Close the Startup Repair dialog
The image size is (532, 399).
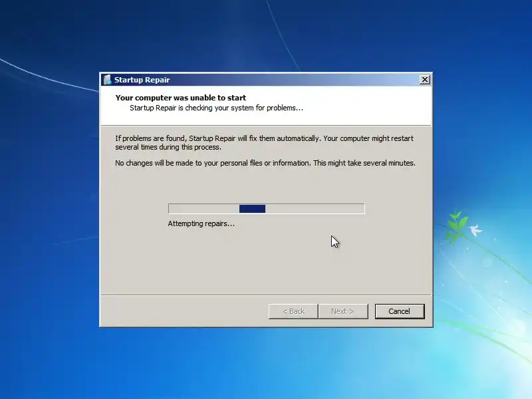(424, 80)
